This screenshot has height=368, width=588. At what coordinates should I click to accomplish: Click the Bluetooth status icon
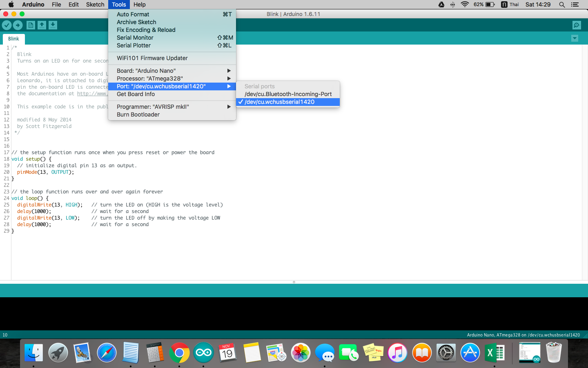pos(452,4)
